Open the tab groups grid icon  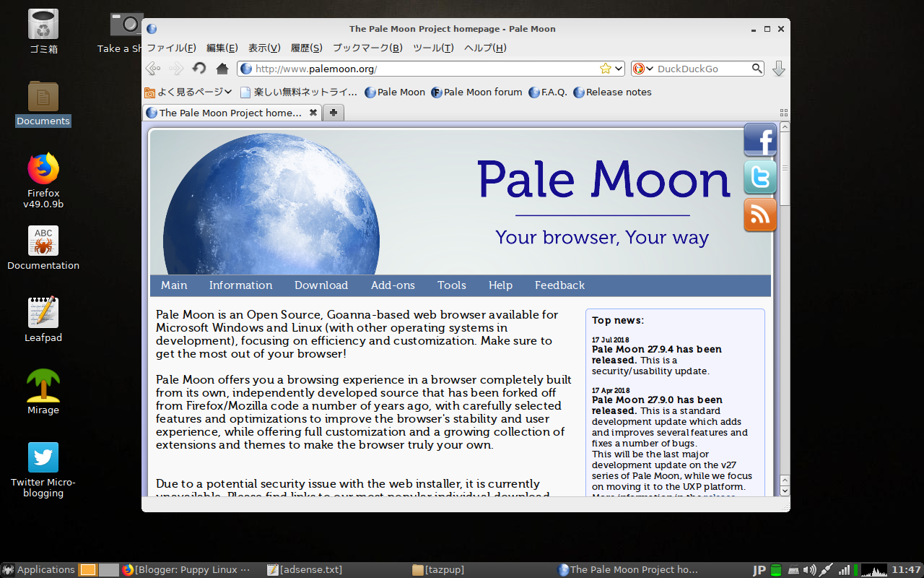coord(784,113)
